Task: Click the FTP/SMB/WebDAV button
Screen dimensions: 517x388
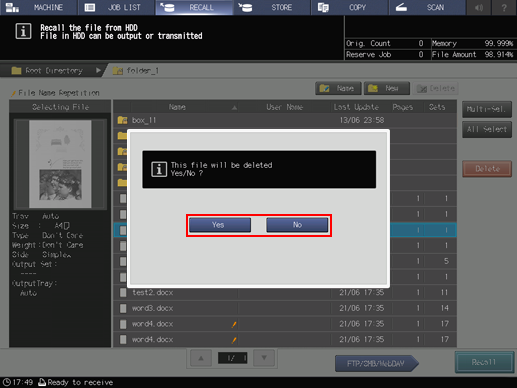Action: point(376,363)
